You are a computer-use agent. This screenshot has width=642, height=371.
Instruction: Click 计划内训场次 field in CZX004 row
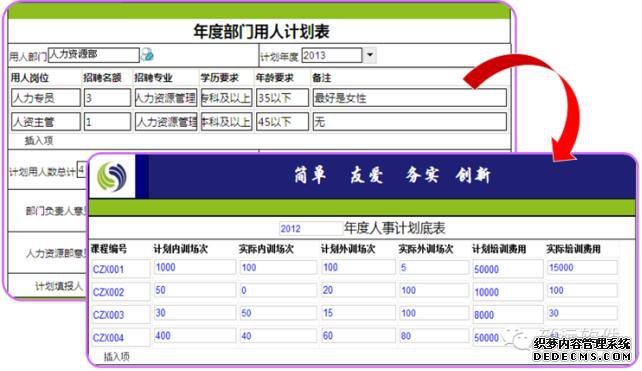(x=194, y=336)
